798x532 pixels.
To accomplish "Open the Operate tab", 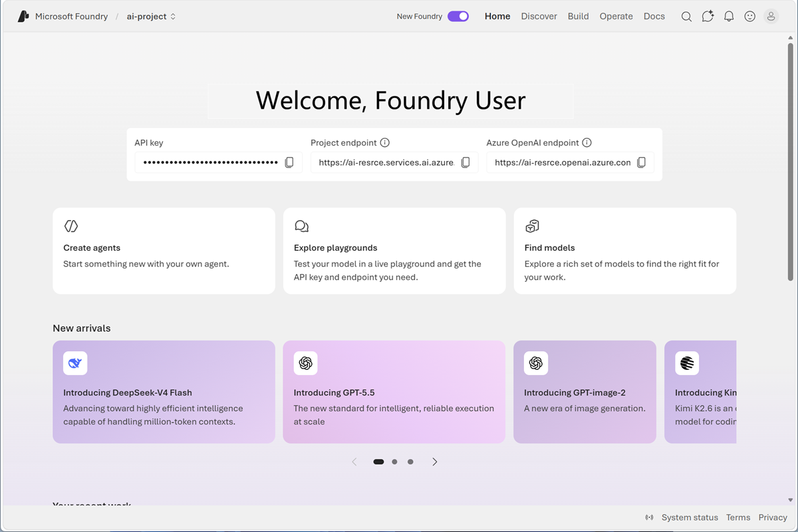I will (616, 17).
